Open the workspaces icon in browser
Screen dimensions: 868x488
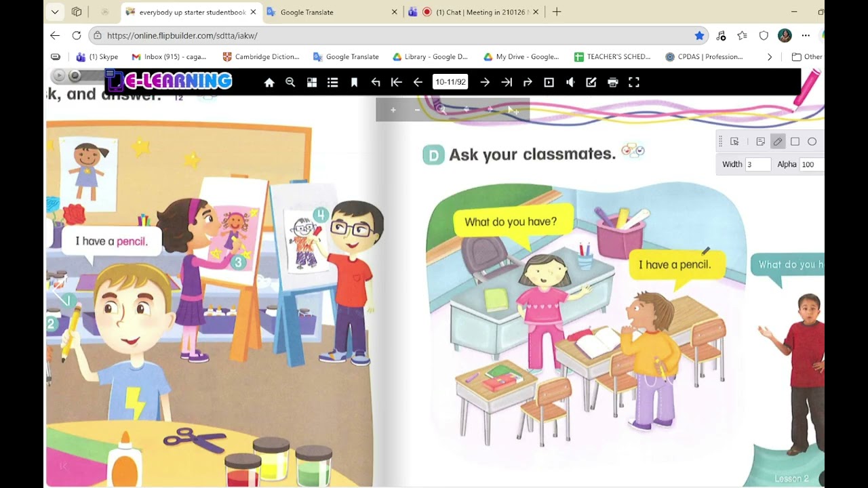[77, 12]
